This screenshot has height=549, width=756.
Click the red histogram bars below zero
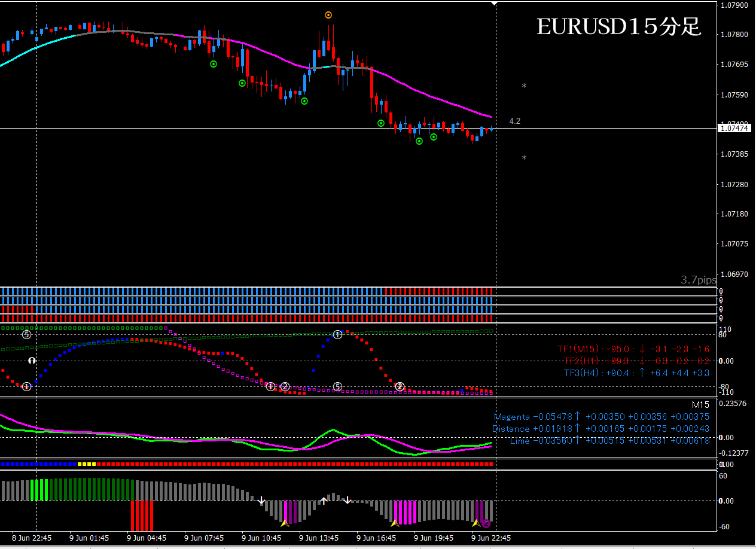[x=142, y=516]
